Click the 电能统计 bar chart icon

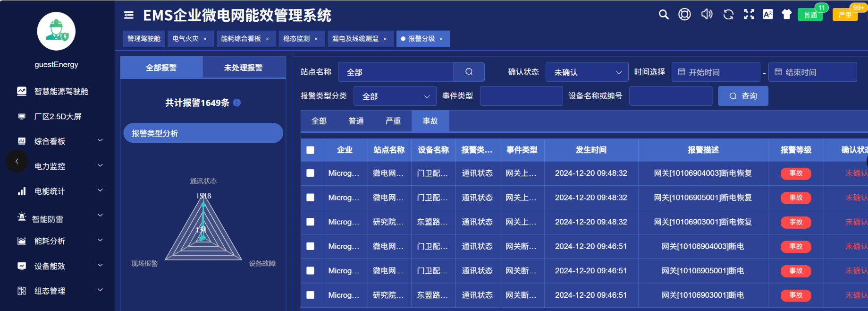point(22,191)
